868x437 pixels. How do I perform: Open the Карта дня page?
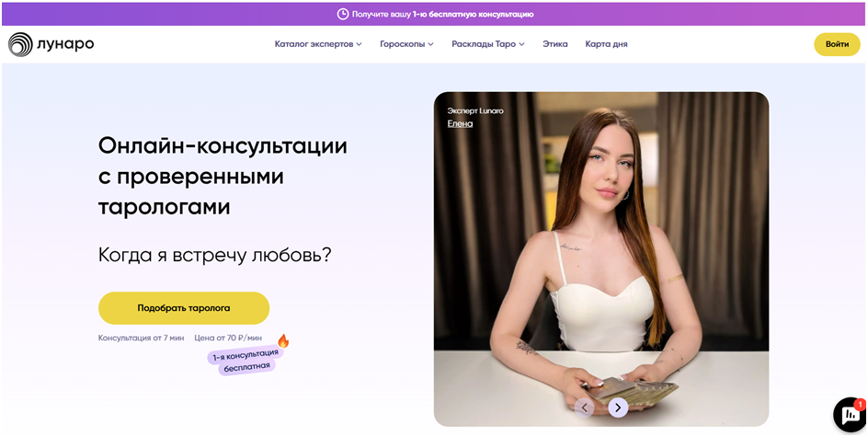(606, 44)
